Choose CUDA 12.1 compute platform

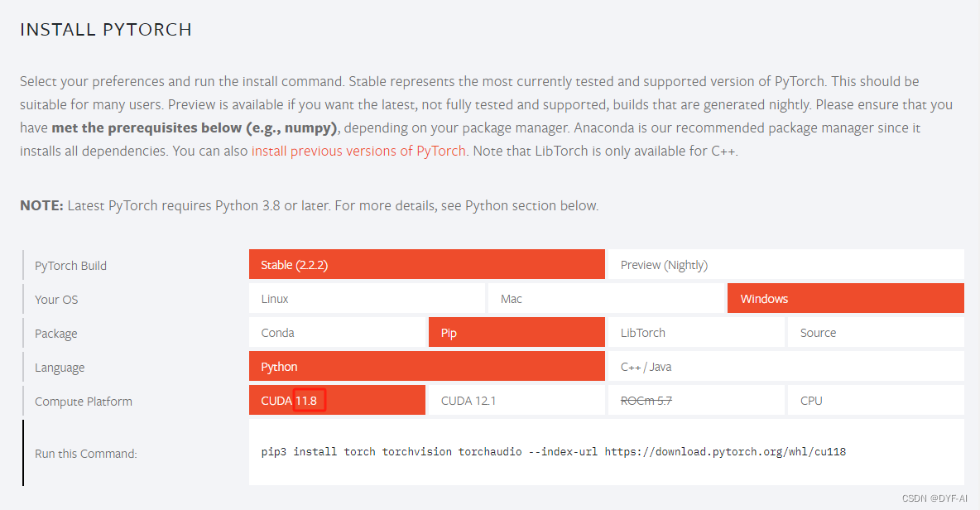tap(516, 401)
